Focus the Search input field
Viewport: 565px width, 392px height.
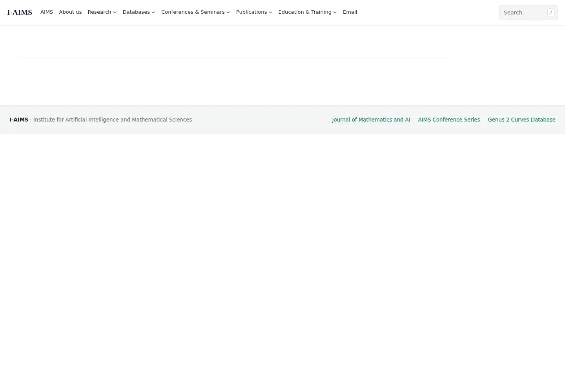coord(528,13)
